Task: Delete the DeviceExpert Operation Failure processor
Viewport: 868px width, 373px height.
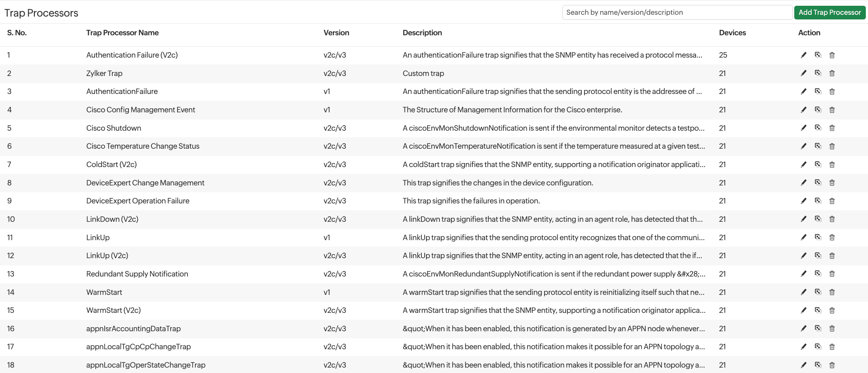Action: [832, 201]
